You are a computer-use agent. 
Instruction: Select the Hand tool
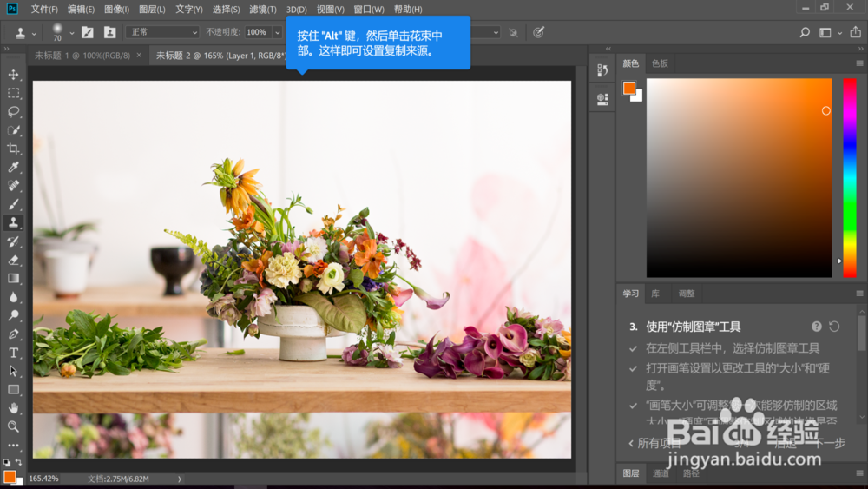click(x=13, y=408)
